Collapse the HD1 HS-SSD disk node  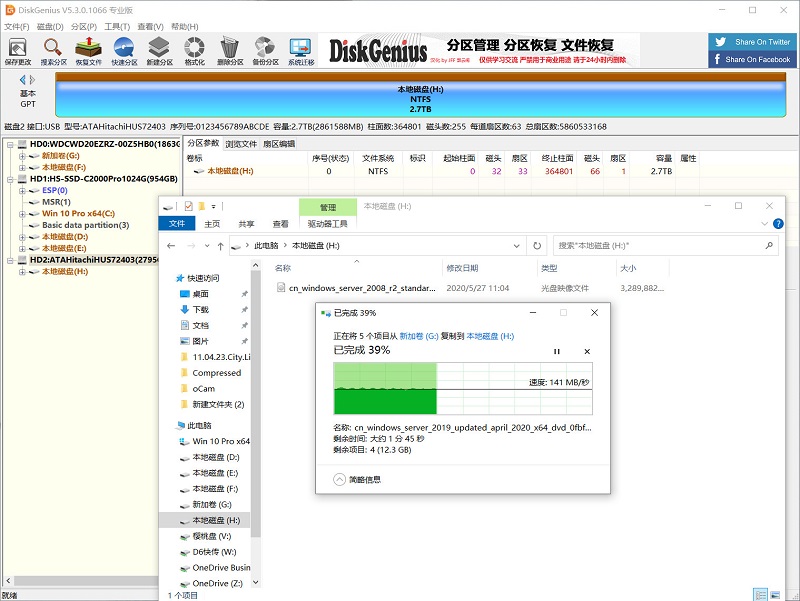(10, 179)
